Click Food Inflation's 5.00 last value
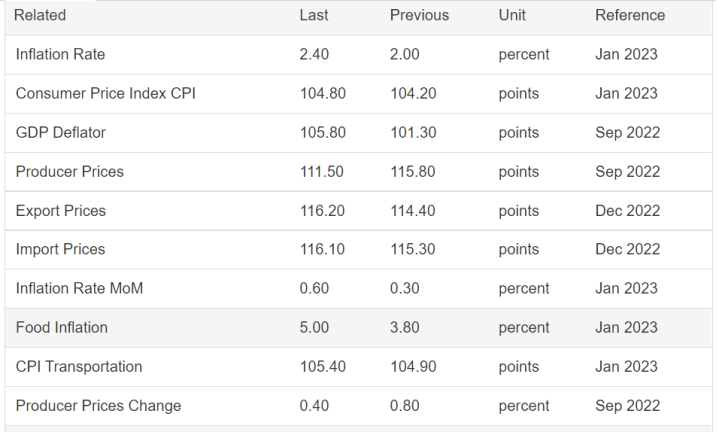Screen dimensions: 717x432 (x=315, y=327)
